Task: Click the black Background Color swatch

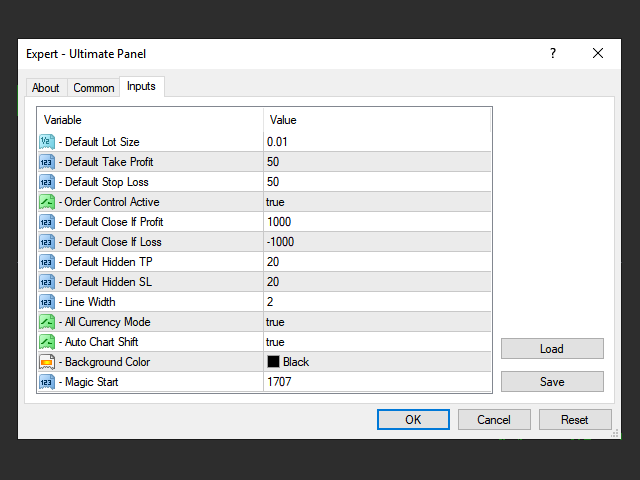Action: point(273,362)
